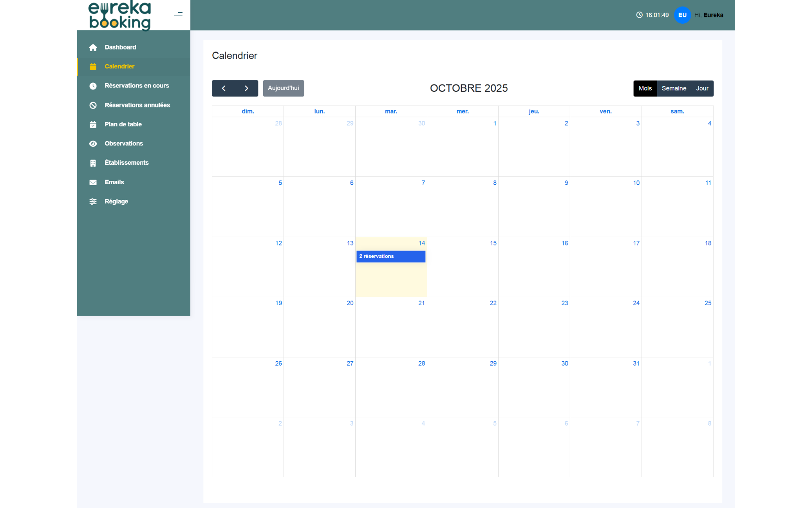This screenshot has width=812, height=508.
Task: Advance to next month using right chevron
Action: [247, 88]
